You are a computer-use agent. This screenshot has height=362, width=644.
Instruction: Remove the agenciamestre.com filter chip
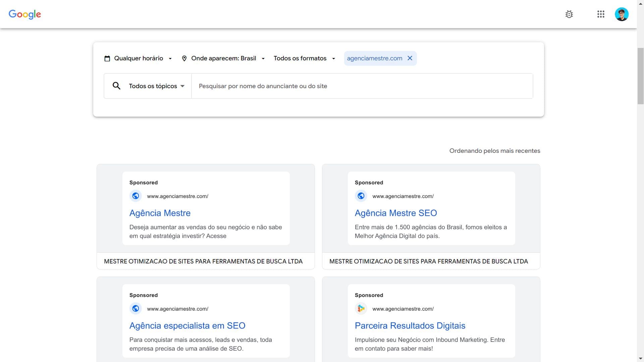(x=410, y=58)
